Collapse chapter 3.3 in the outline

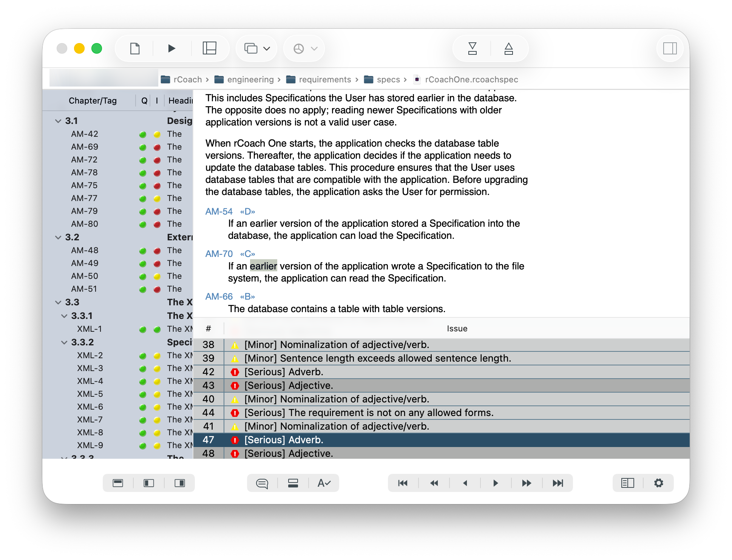coord(58,302)
